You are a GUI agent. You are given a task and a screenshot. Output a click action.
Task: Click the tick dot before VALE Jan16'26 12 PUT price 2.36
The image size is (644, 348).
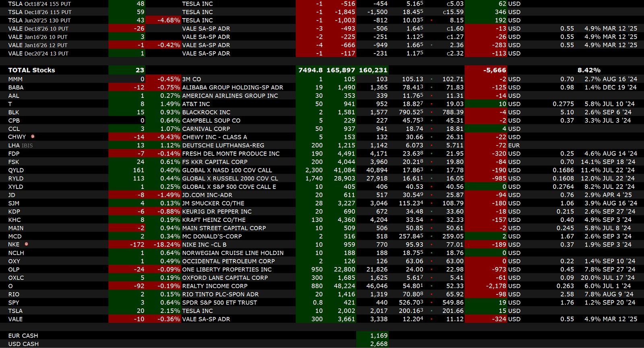(431, 45)
